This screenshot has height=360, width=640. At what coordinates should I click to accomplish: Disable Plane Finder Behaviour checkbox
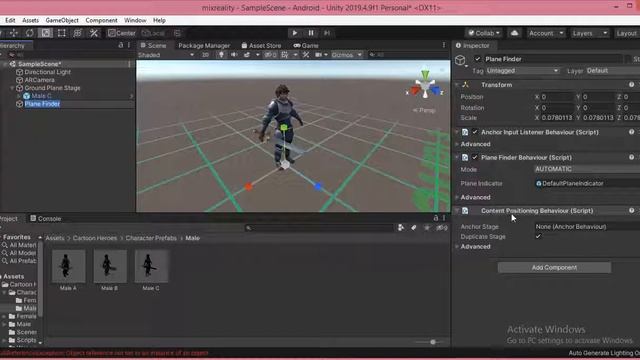[475, 158]
